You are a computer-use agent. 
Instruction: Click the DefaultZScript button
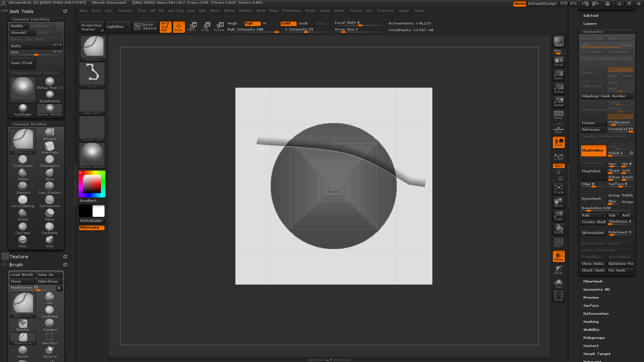542,3
